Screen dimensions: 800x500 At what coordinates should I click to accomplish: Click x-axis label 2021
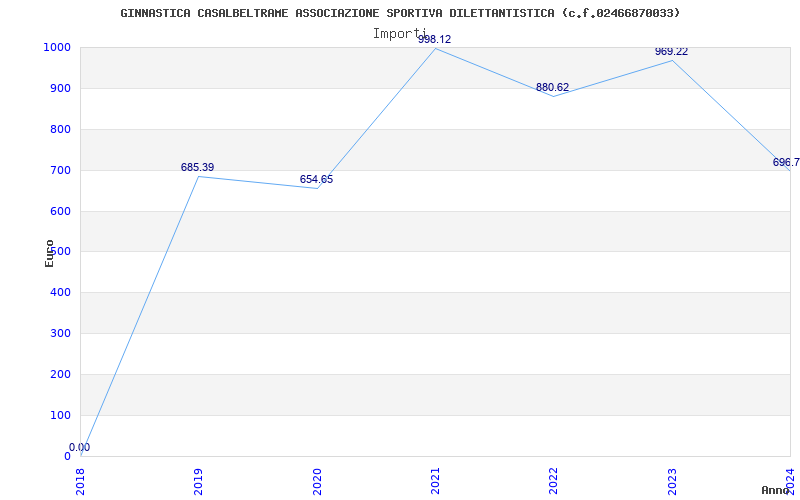(435, 480)
